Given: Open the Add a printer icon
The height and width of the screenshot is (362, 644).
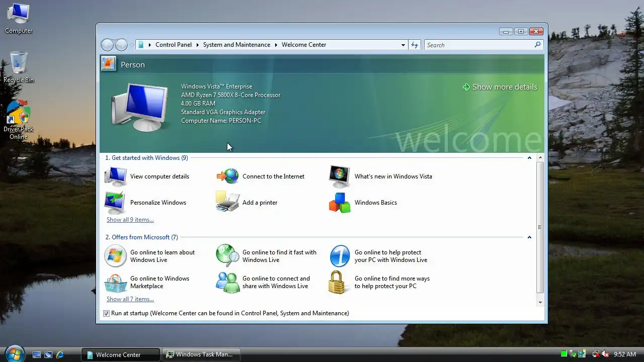Looking at the screenshot, I should (227, 202).
